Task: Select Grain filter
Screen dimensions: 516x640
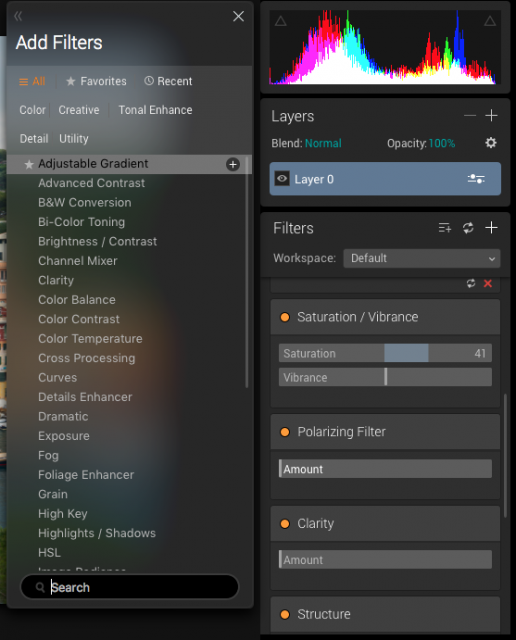Action: [53, 494]
